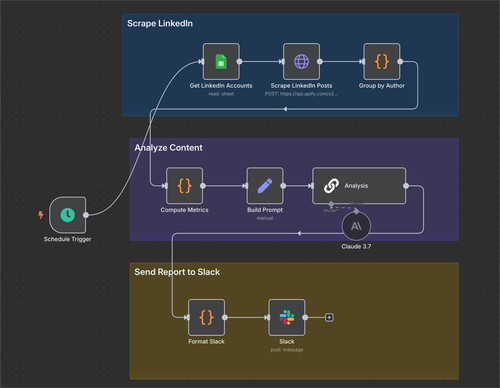500x388 pixels.
Task: Click the Scrape LinkedIn Posts label
Action: tap(301, 86)
